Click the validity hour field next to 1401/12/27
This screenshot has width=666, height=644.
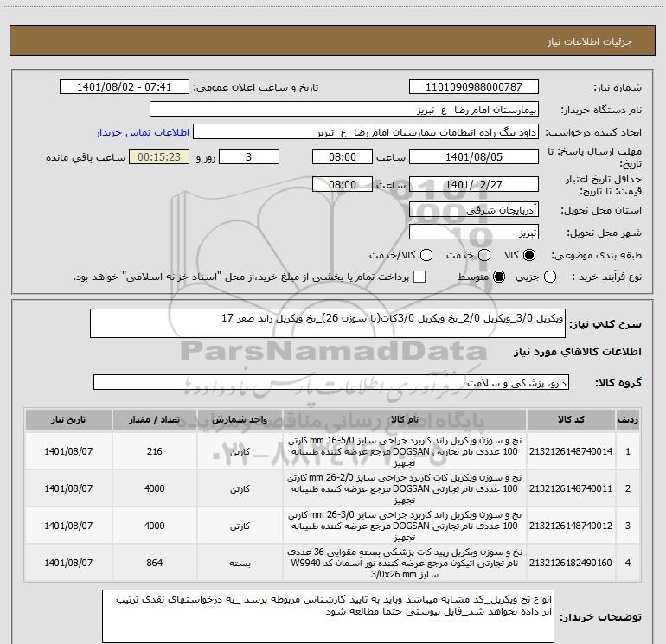click(x=343, y=184)
